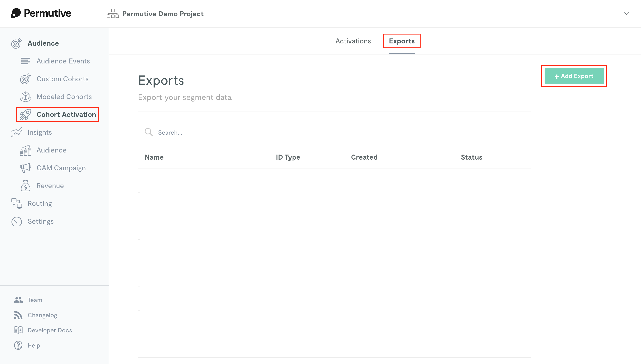This screenshot has height=364, width=641.
Task: Open Modeled Cohorts page
Action: [x=64, y=96]
